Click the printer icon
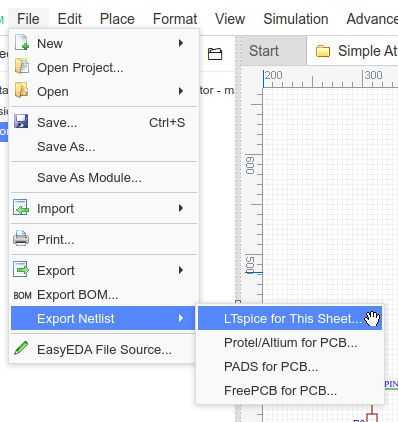Image resolution: width=398 pixels, height=422 pixels. [x=21, y=238]
